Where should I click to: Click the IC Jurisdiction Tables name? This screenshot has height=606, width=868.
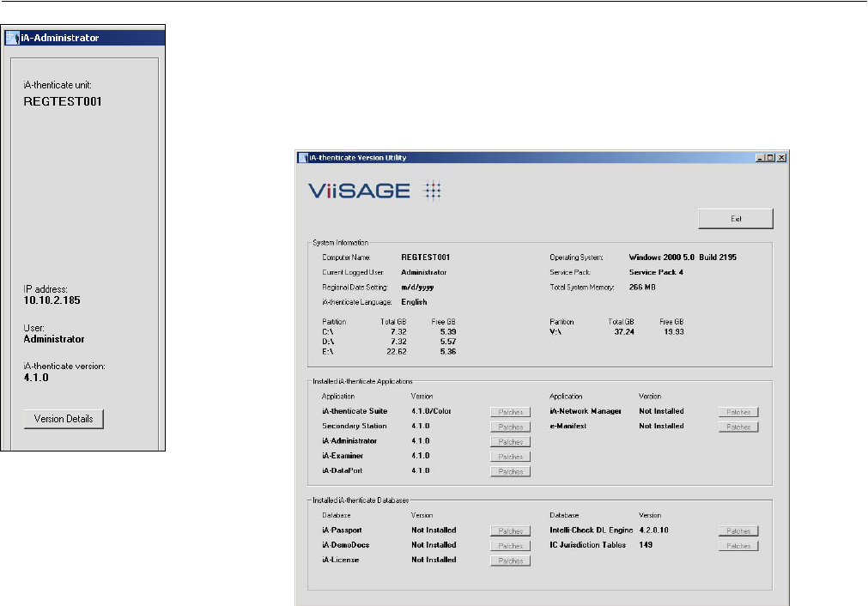[587, 545]
